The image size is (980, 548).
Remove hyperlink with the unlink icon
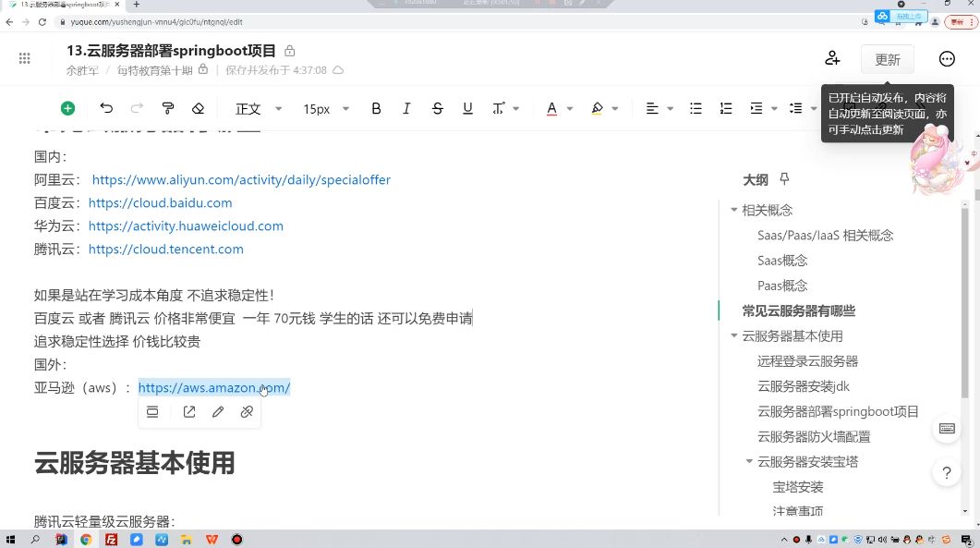pos(247,411)
